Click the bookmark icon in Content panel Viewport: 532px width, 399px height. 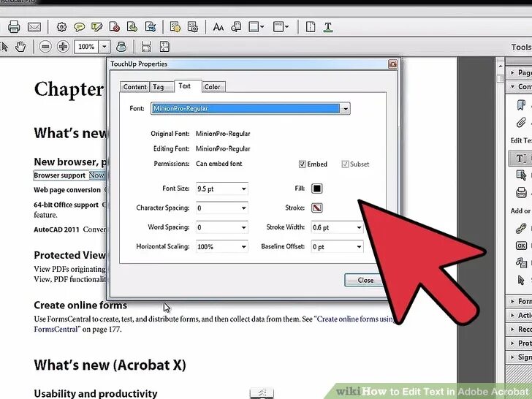pyautogui.click(x=521, y=104)
